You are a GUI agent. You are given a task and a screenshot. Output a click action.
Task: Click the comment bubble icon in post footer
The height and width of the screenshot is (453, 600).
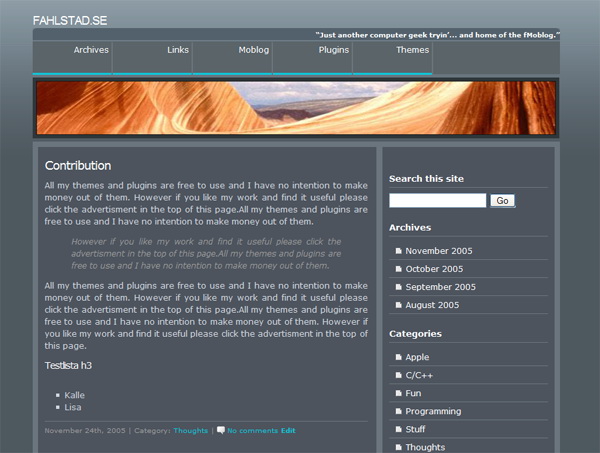pos(221,430)
